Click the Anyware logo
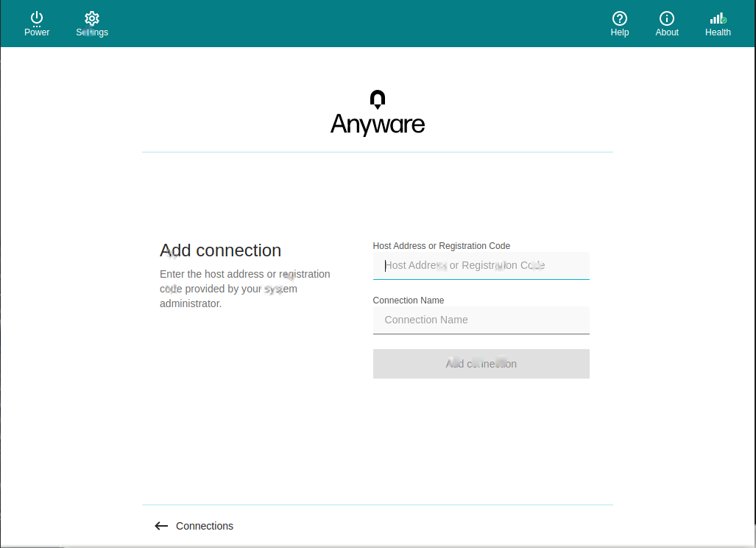The image size is (756, 548). click(378, 113)
